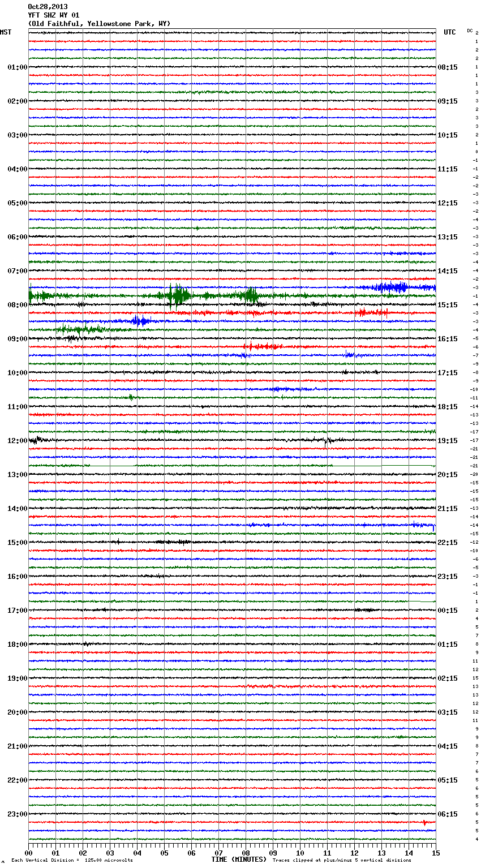Screen dimensions: 481x868
Task: Click the "02:15" UTC time label
Action: point(448,678)
